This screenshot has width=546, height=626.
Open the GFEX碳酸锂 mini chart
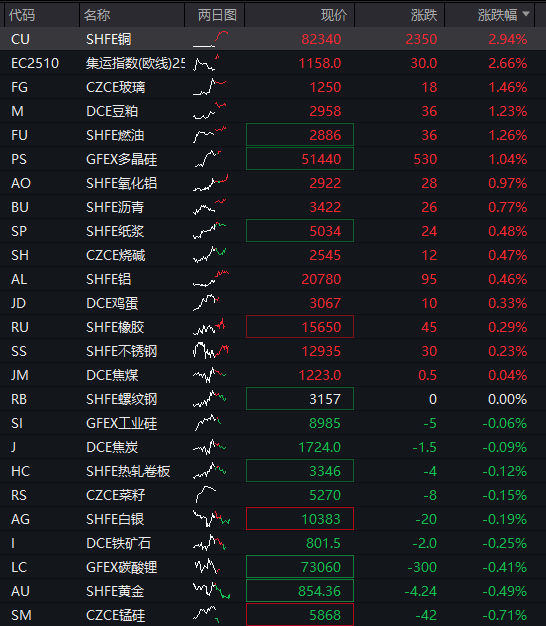[x=207, y=567]
